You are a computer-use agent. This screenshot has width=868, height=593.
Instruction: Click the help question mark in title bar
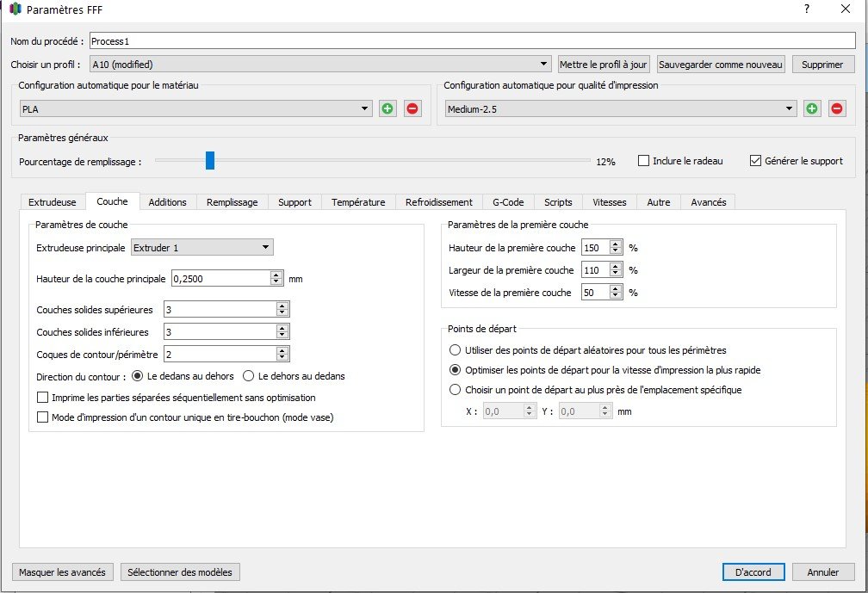[x=806, y=9]
